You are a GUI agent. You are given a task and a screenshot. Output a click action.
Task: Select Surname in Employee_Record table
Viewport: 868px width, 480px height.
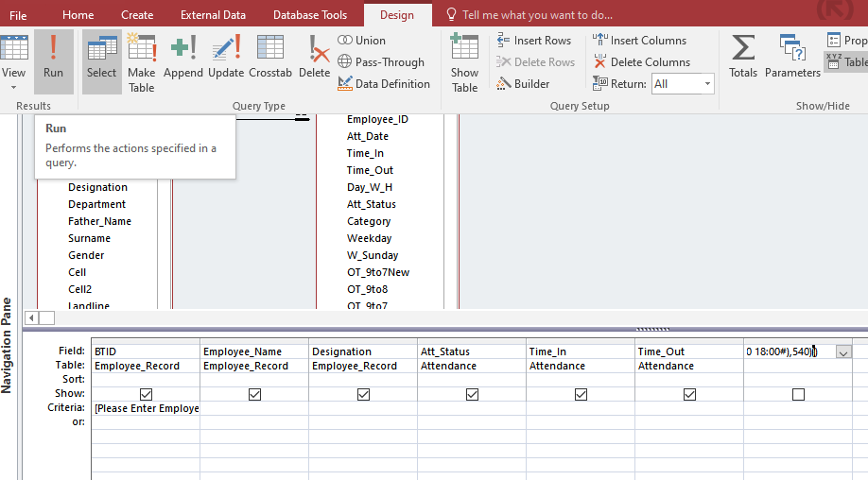coord(89,238)
